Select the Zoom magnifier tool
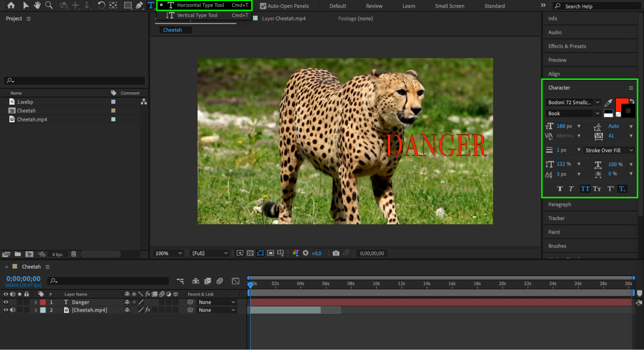 [49, 5]
